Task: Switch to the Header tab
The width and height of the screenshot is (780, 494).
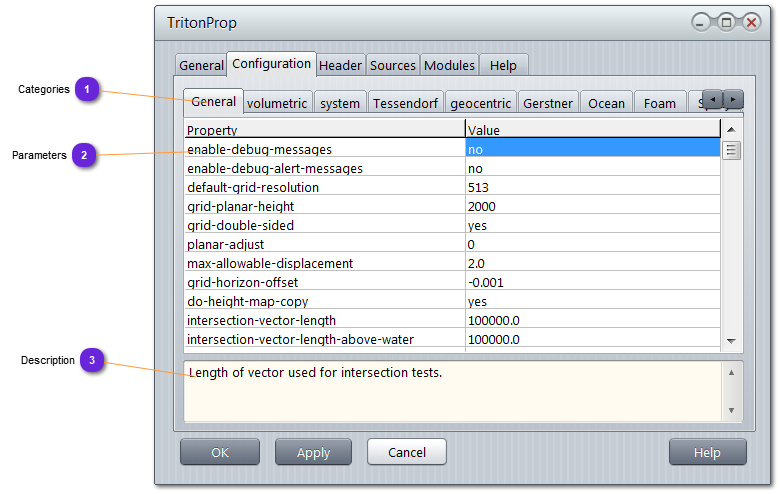Action: tap(340, 65)
